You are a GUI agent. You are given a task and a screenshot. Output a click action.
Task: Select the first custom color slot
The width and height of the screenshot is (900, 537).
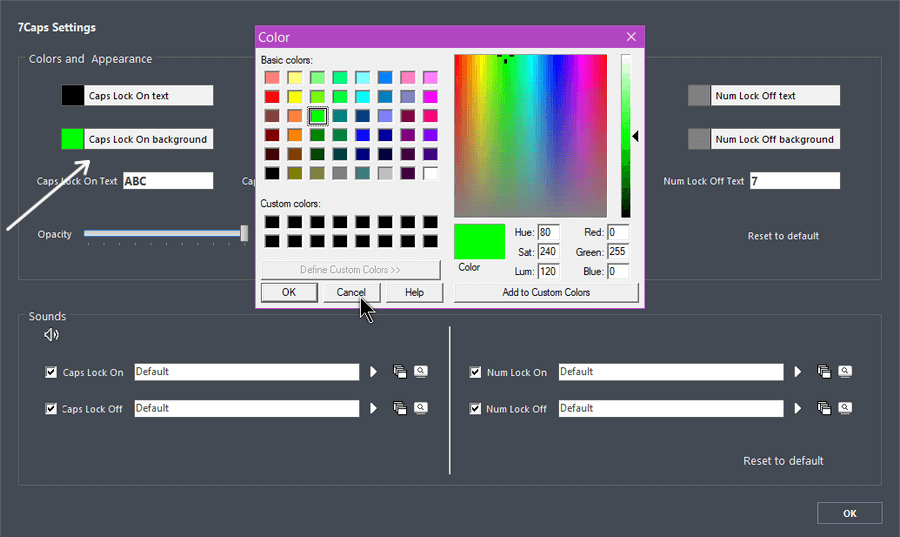(x=272, y=222)
